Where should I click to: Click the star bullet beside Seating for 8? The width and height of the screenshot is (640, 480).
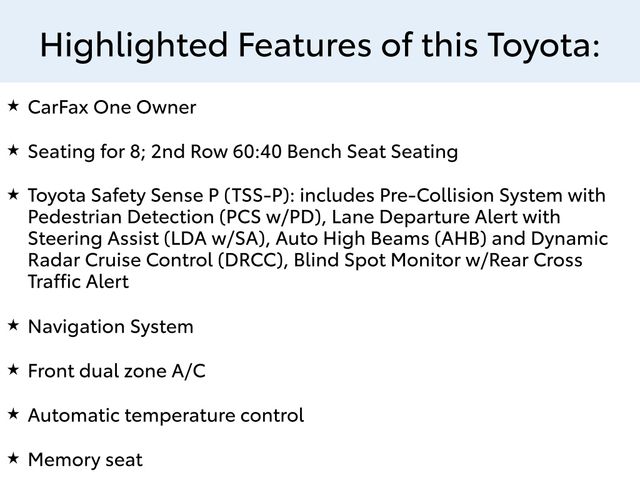tap(13, 149)
